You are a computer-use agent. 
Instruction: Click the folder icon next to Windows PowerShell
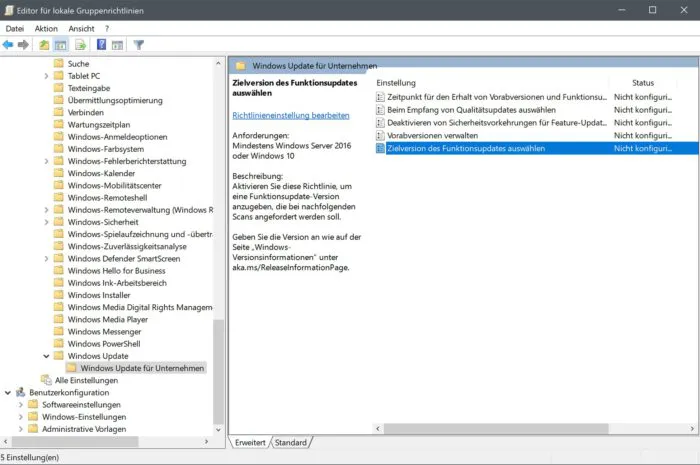click(58, 343)
